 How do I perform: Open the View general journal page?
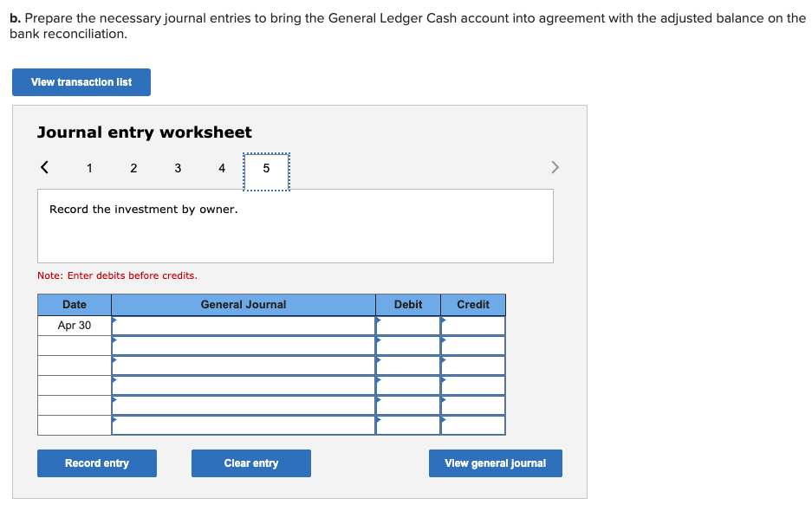tap(495, 462)
